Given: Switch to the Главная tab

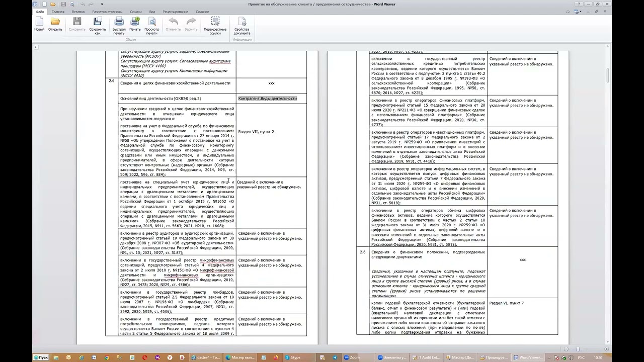Looking at the screenshot, I should click(58, 12).
